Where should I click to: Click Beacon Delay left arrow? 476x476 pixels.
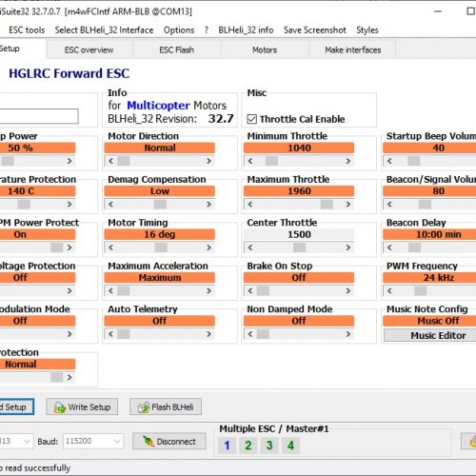389,248
